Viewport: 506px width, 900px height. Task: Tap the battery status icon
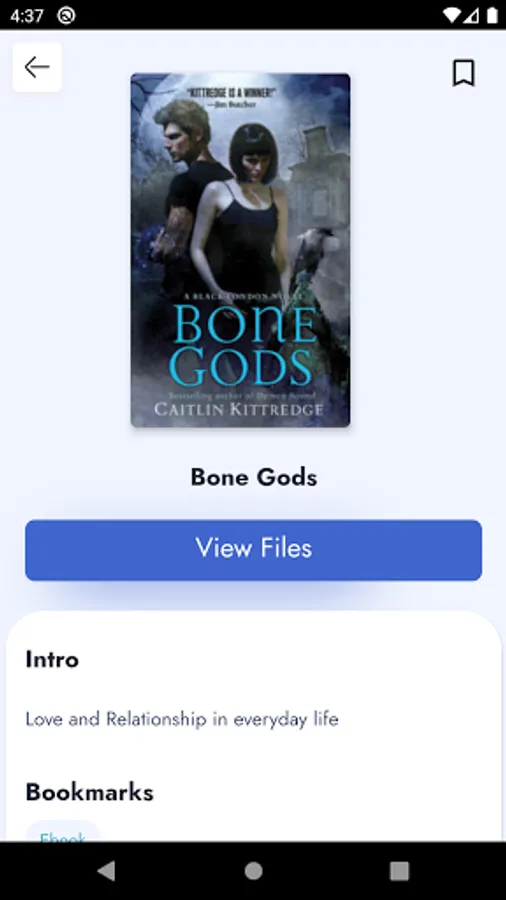click(492, 15)
